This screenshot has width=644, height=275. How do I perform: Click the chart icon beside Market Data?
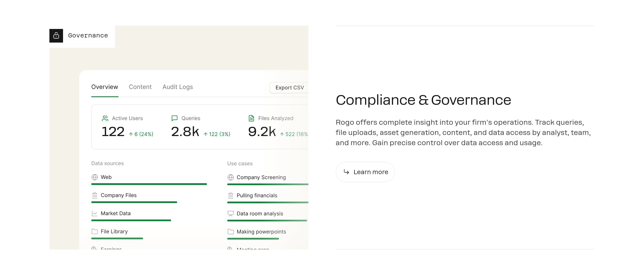coord(95,213)
